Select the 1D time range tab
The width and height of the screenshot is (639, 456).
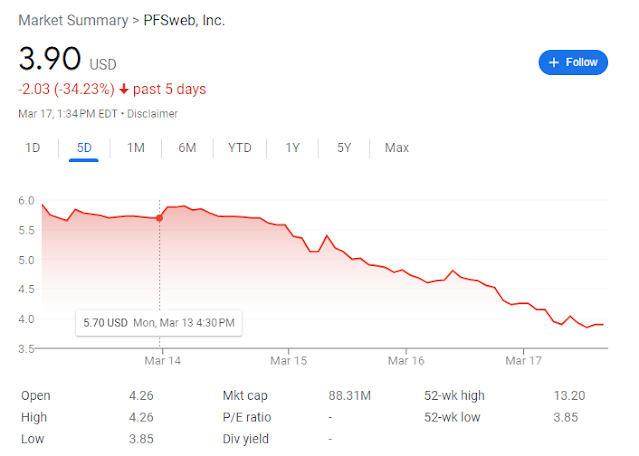[33, 148]
